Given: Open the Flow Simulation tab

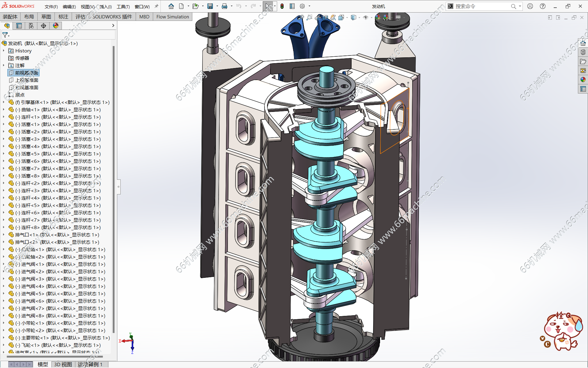Looking at the screenshot, I should pyautogui.click(x=172, y=17).
